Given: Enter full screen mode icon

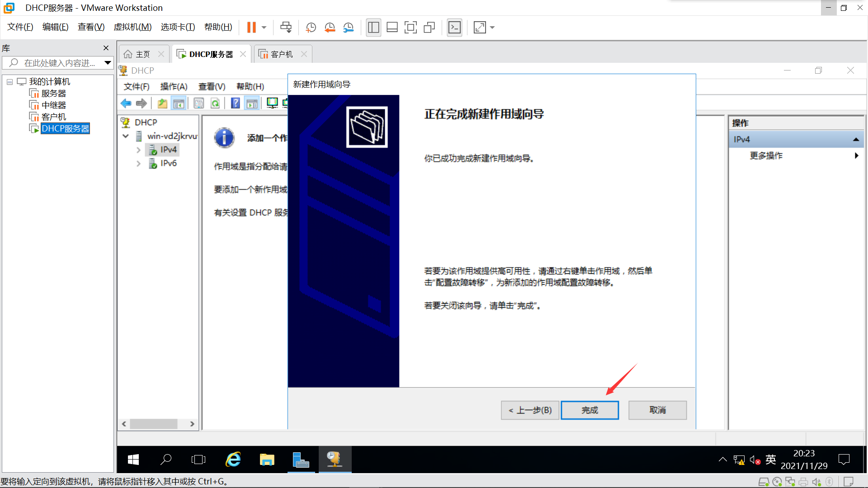Looking at the screenshot, I should click(410, 28).
